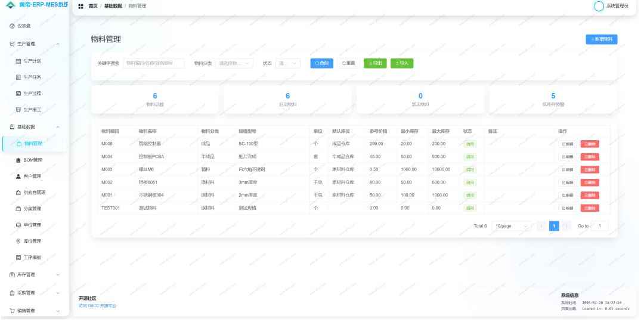Click the green 导入 import button
This screenshot has width=644, height=322.
pyautogui.click(x=402, y=63)
